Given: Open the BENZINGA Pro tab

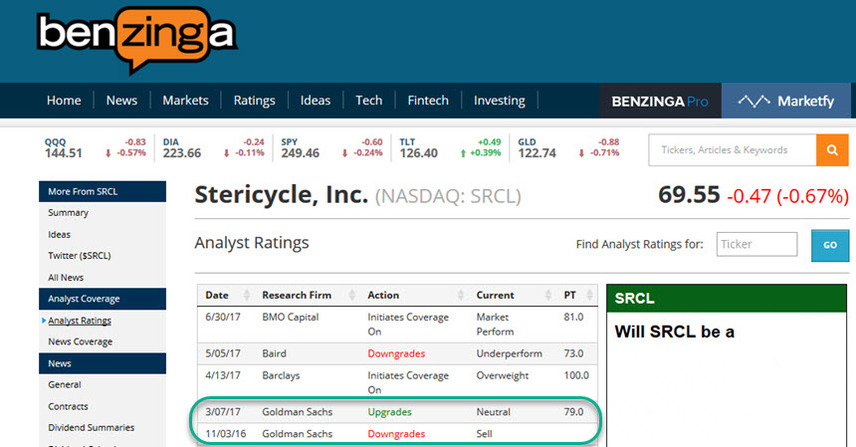Looking at the screenshot, I should pos(661,100).
